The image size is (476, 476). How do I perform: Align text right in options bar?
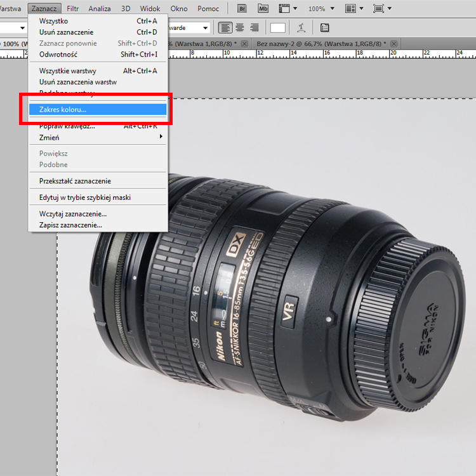255,27
